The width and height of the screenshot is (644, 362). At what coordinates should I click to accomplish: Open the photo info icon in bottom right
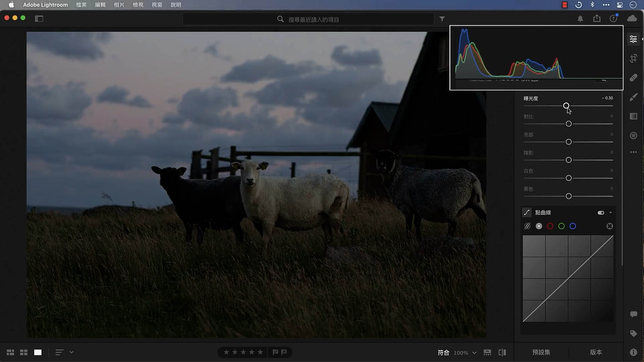tap(634, 352)
